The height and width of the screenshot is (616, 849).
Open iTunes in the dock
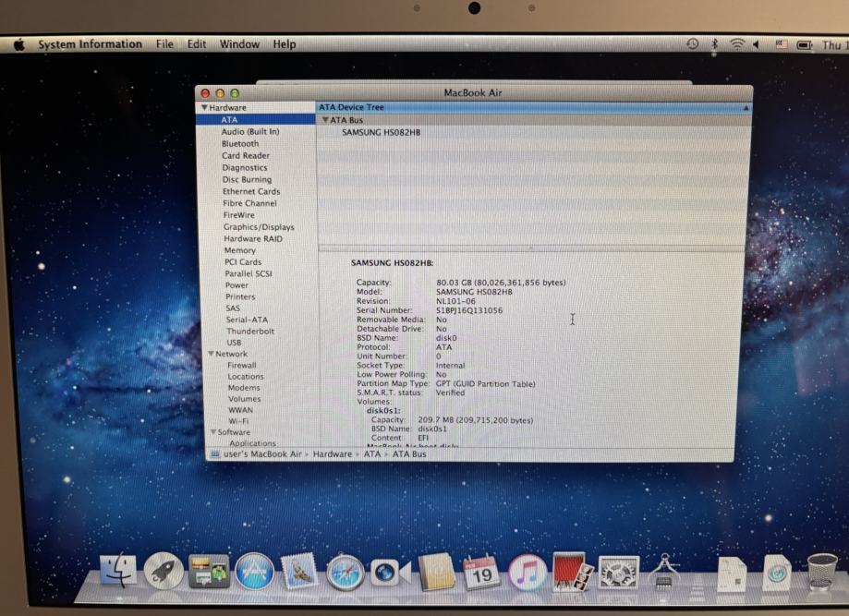527,573
